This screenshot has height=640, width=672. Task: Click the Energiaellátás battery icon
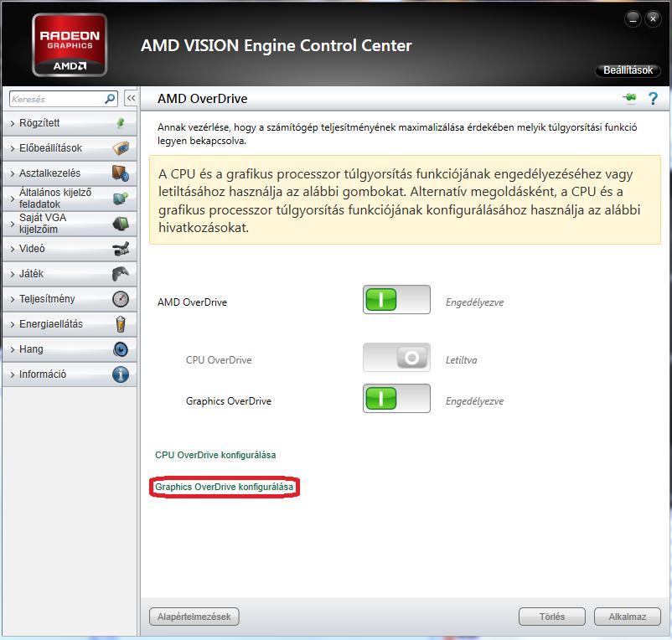[121, 324]
